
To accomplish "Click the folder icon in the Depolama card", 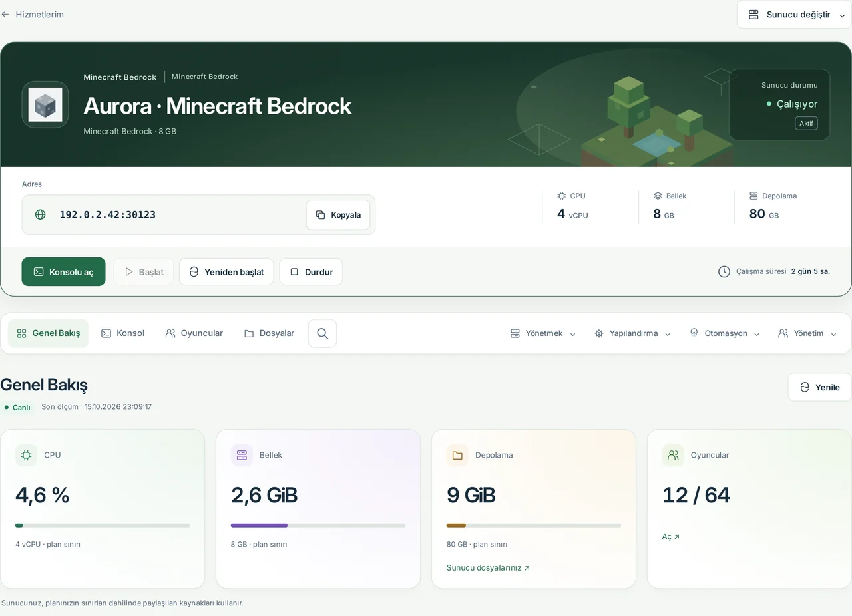I will (457, 455).
